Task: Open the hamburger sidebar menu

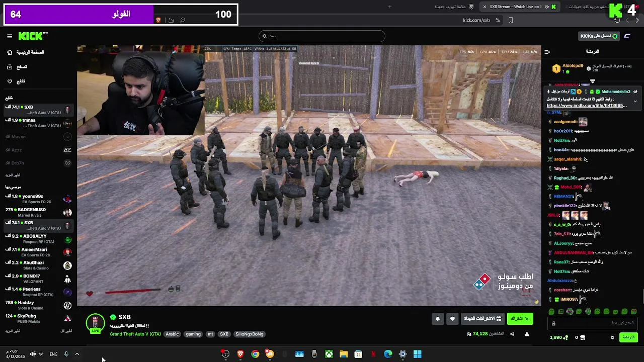Action: [10, 36]
